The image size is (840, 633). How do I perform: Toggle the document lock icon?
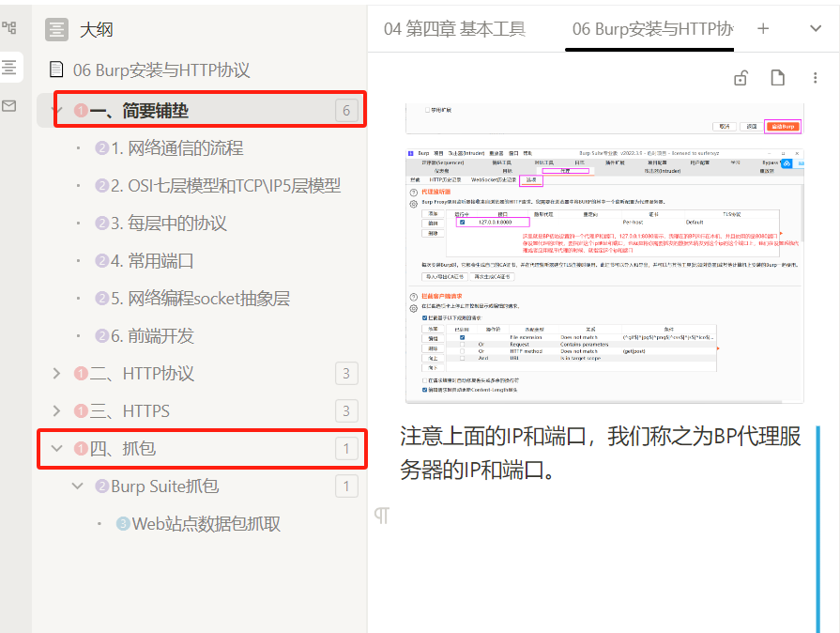[x=741, y=78]
